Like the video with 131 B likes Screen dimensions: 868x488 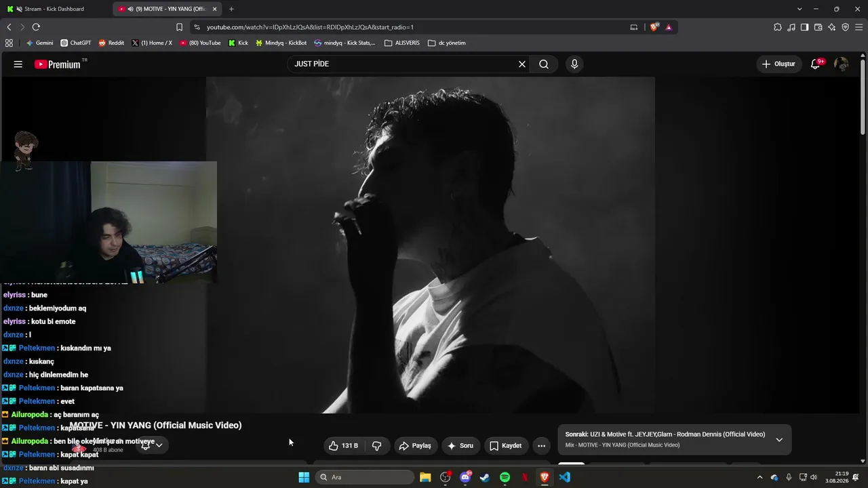click(x=343, y=446)
